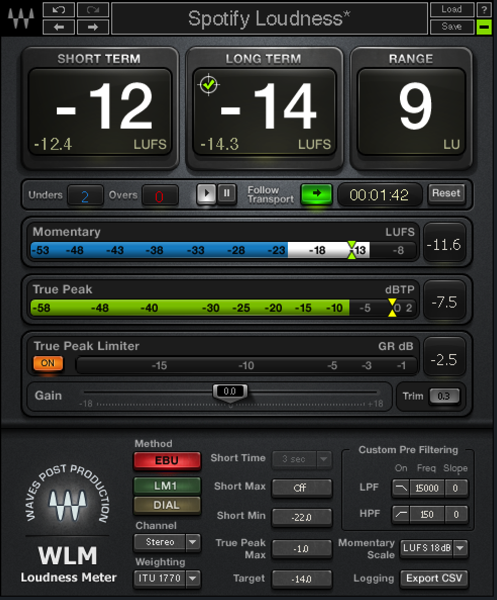Reset the loudness measurement
The width and height of the screenshot is (497, 600).
pos(446,193)
